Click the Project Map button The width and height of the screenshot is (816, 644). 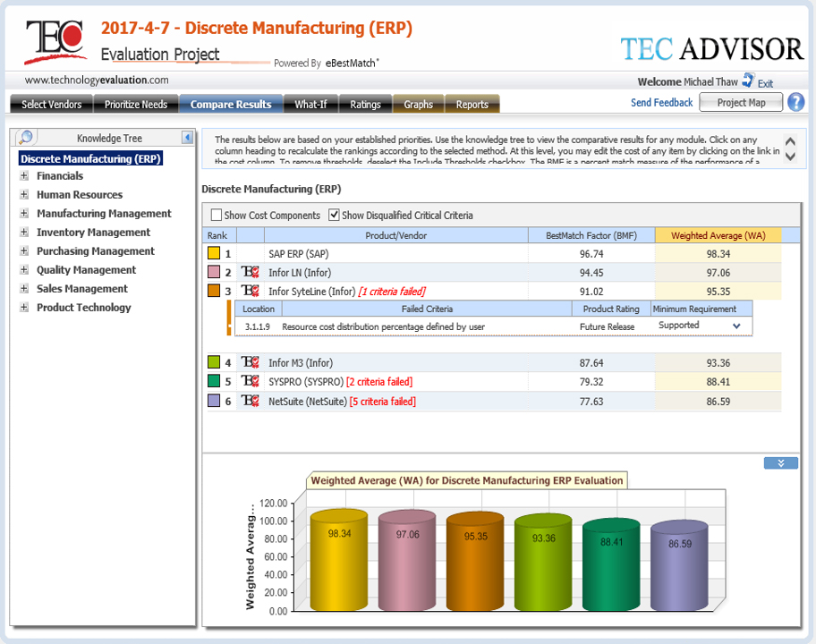(741, 102)
